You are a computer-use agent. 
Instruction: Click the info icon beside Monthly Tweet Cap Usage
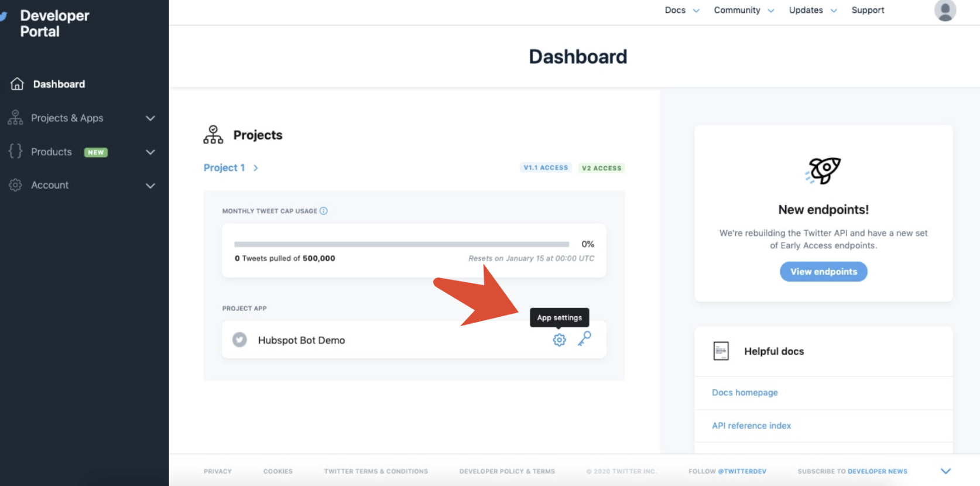(324, 211)
